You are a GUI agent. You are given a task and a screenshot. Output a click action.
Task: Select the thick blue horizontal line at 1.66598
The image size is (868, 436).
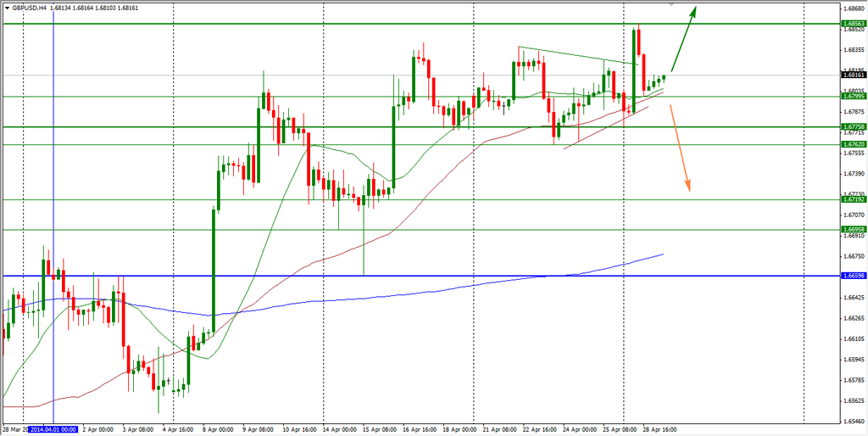click(254, 276)
